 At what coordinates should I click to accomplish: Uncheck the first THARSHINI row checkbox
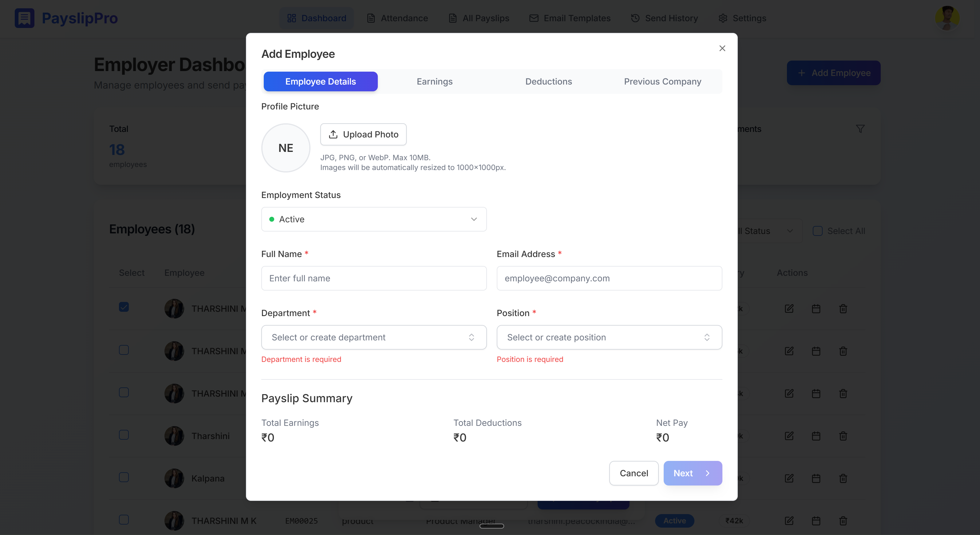tap(124, 307)
